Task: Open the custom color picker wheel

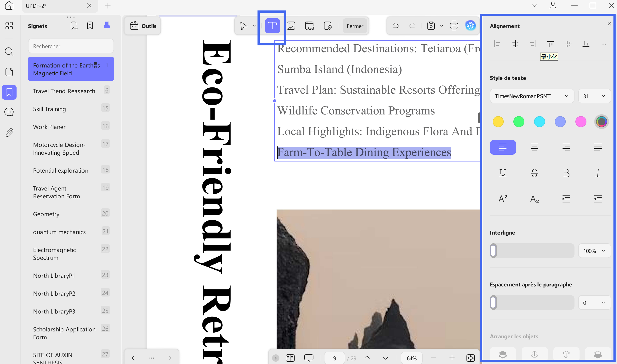Action: pyautogui.click(x=602, y=122)
